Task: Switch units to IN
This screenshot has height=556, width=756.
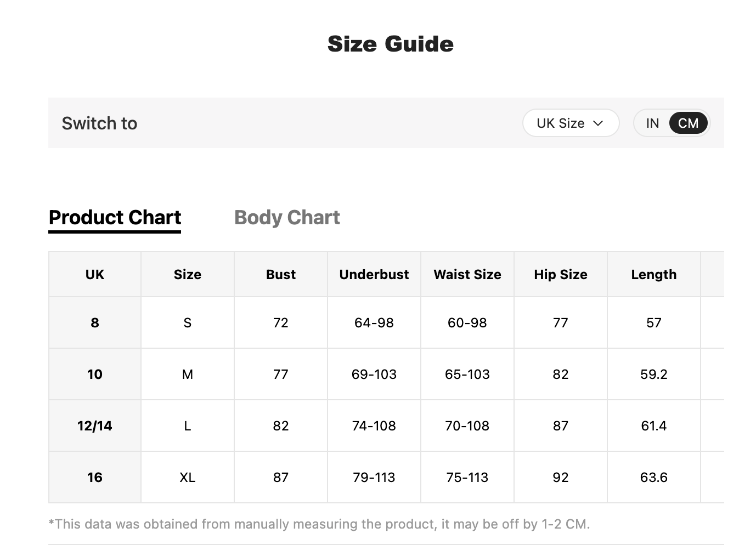Action: pos(652,123)
